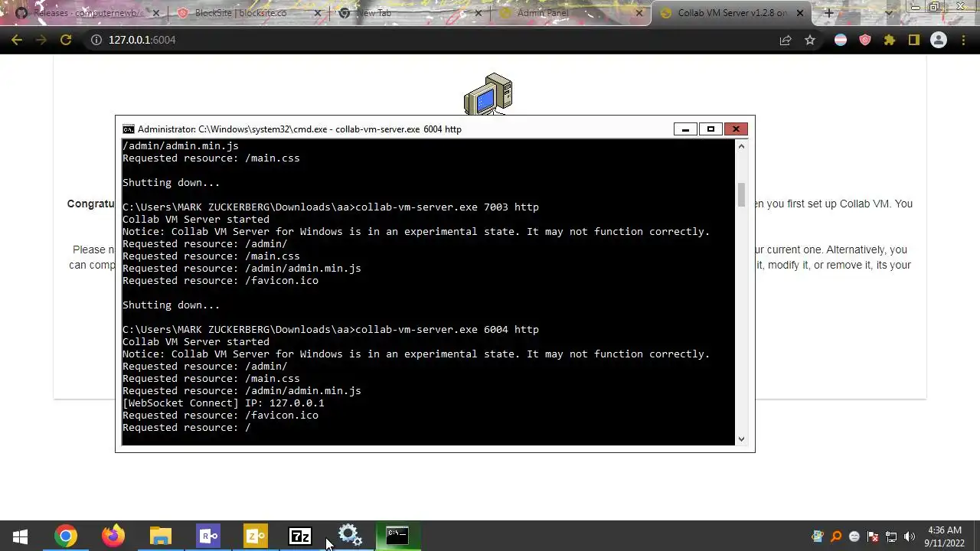Open the striped flag extension icon
Screen dimensions: 980x551
(x=841, y=40)
